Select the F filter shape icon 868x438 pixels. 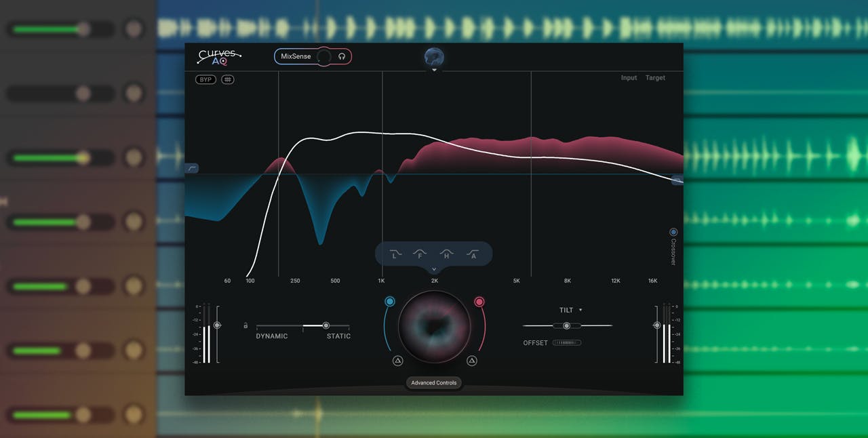420,254
